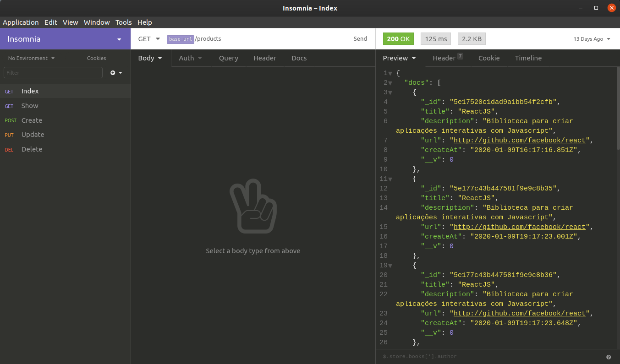This screenshot has width=620, height=364.
Task: Switch to the Query tab
Action: 229,58
